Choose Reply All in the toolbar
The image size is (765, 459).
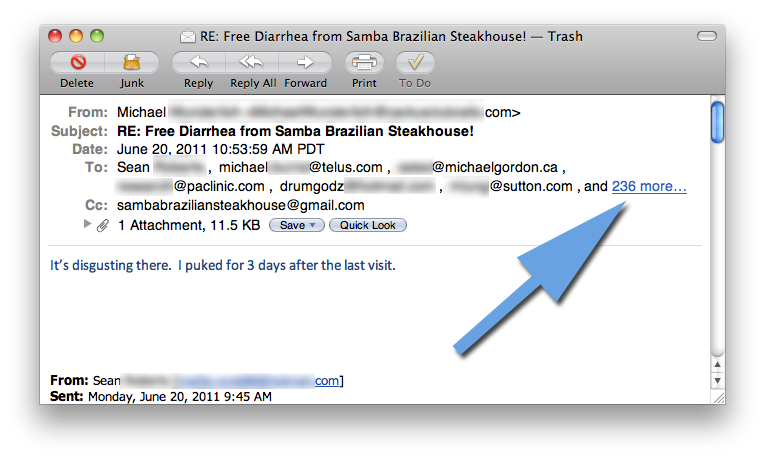pyautogui.click(x=252, y=62)
